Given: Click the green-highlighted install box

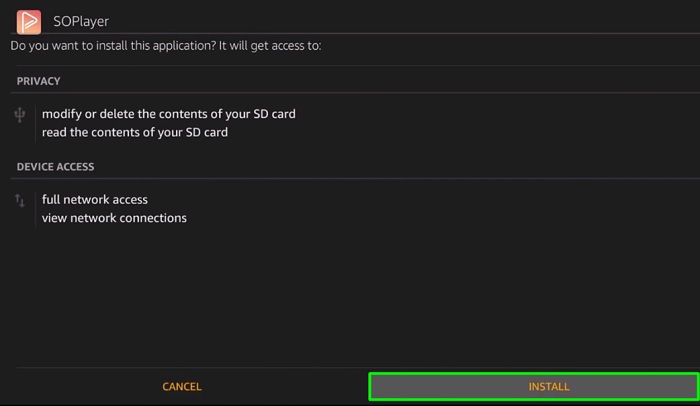Looking at the screenshot, I should pyautogui.click(x=534, y=386).
